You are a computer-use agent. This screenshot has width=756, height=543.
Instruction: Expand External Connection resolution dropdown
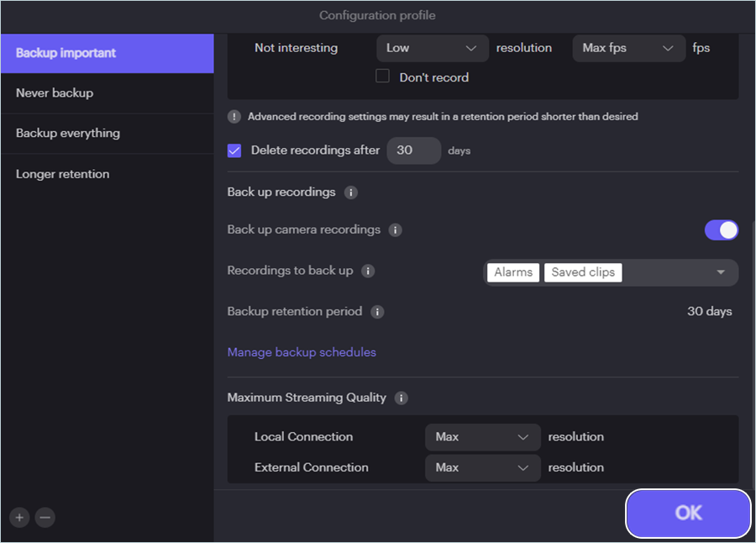(482, 467)
